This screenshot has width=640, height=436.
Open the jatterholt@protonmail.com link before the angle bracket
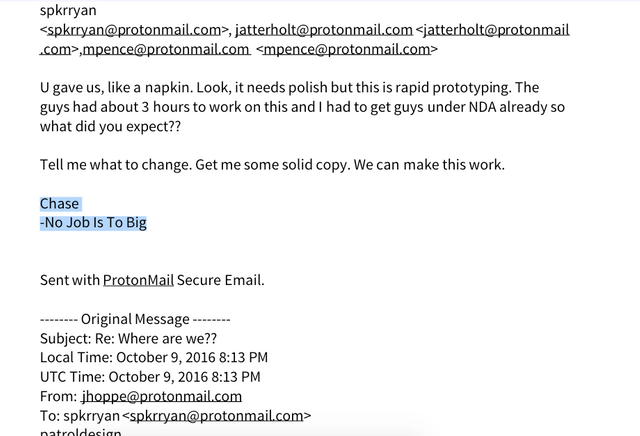[x=324, y=30]
